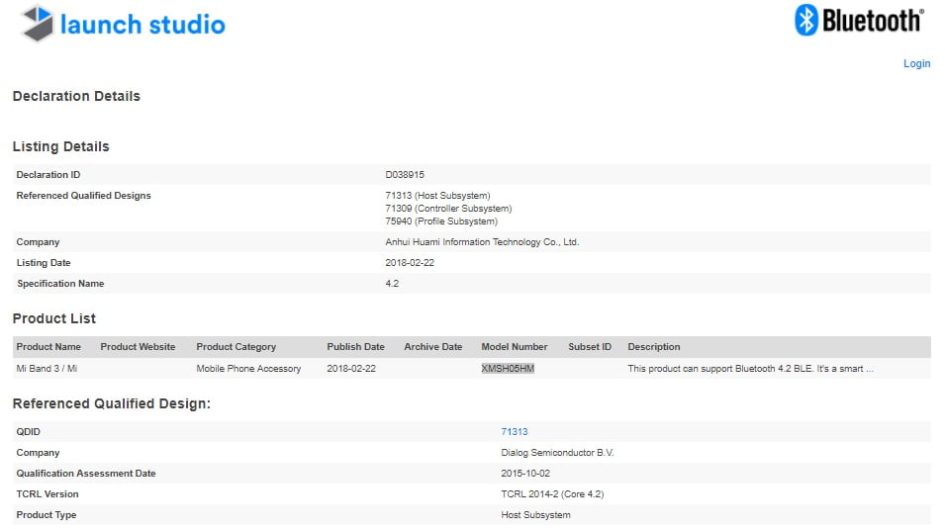The image size is (945, 529).
Task: Select the Product List heading
Action: (x=54, y=318)
